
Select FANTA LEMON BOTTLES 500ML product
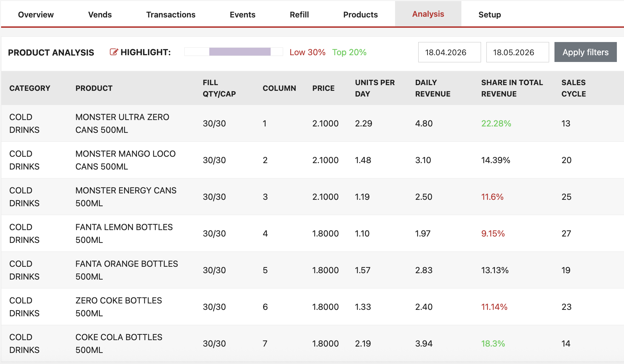pyautogui.click(x=124, y=233)
